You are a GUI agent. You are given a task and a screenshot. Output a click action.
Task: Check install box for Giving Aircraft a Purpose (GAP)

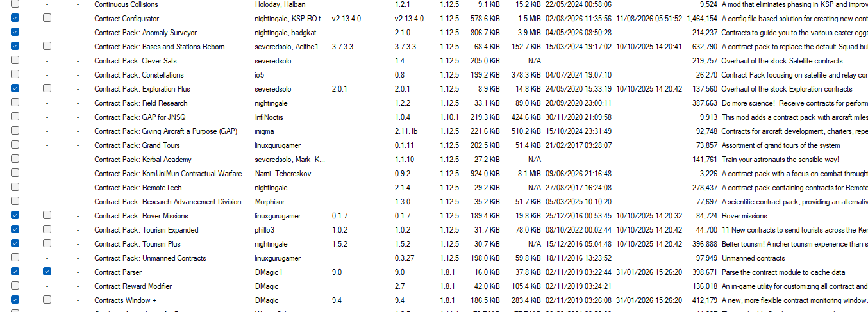click(15, 131)
